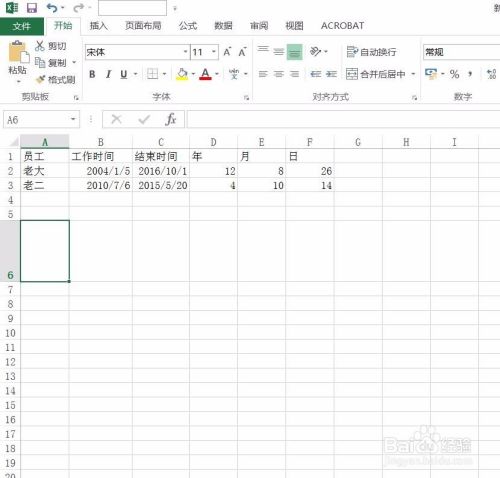Image resolution: width=500 pixels, height=478 pixels.
Task: Open the 剪贴板 clipboard dialog launcher
Action: [x=76, y=98]
